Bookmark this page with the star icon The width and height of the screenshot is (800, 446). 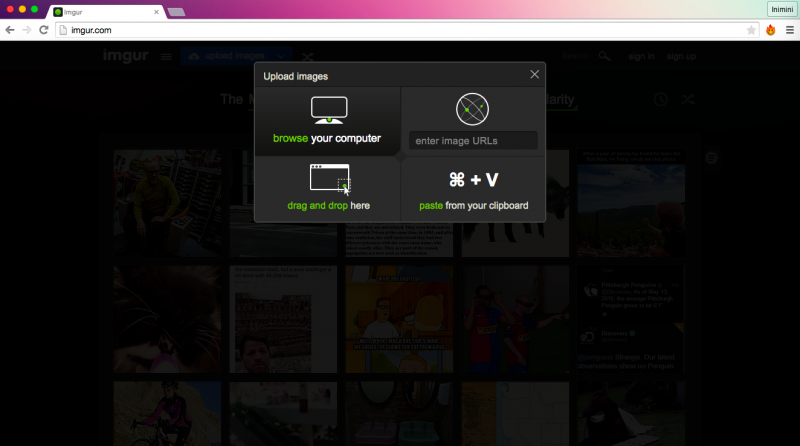click(x=751, y=30)
